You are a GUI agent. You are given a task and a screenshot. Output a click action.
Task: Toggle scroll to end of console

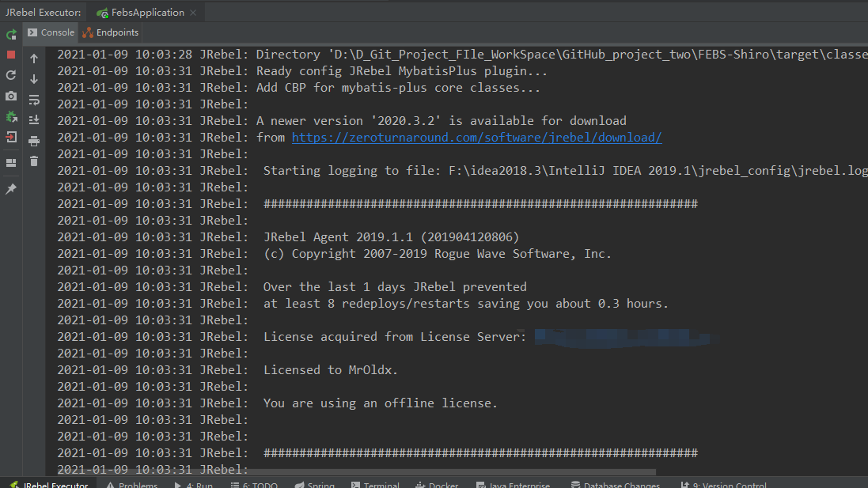[x=34, y=120]
